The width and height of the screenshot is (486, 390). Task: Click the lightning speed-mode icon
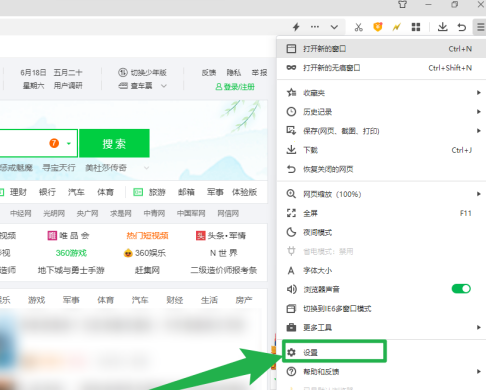tap(296, 27)
